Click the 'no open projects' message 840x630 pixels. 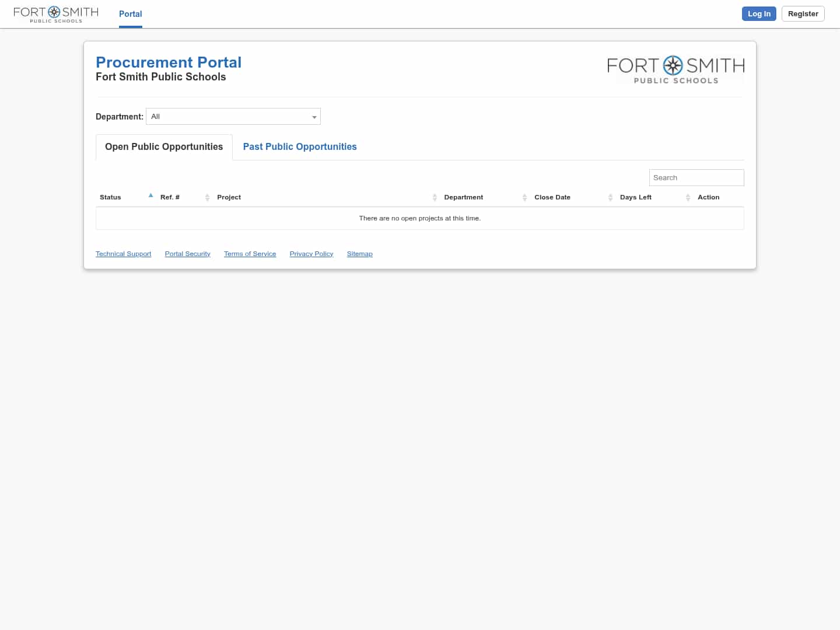[x=420, y=218]
